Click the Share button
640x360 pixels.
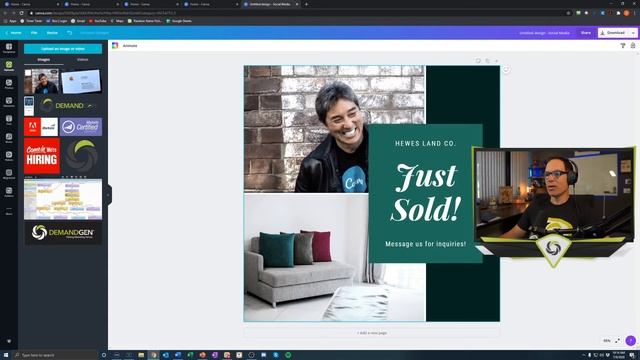click(586, 33)
